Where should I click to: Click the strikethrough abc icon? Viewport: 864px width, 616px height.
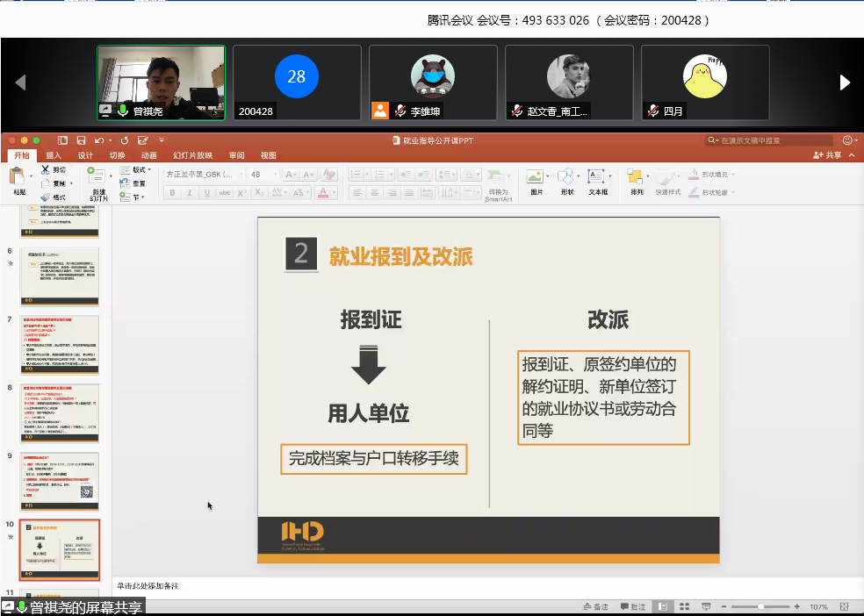tap(224, 193)
